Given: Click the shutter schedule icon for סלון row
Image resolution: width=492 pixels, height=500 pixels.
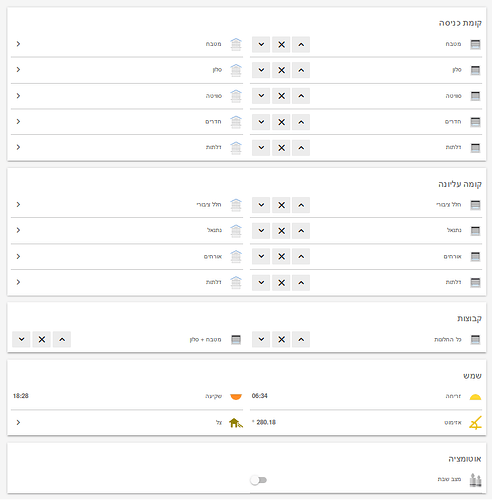Looking at the screenshot, I should (x=236, y=70).
